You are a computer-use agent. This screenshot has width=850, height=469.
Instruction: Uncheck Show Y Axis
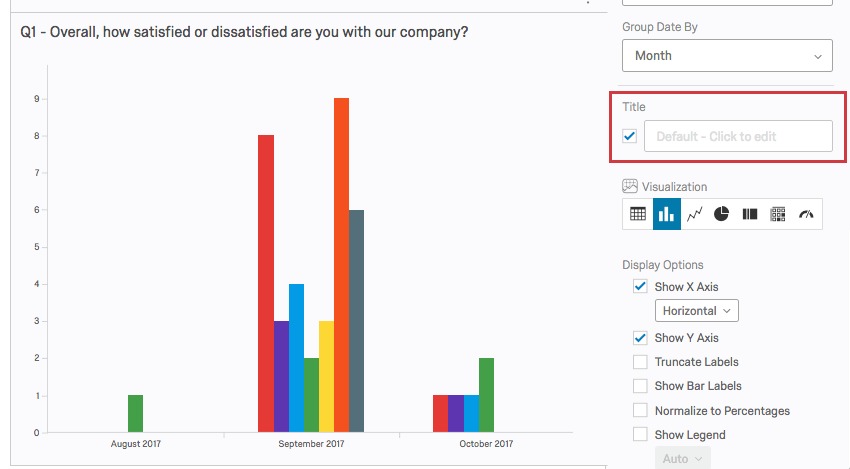pyautogui.click(x=640, y=337)
